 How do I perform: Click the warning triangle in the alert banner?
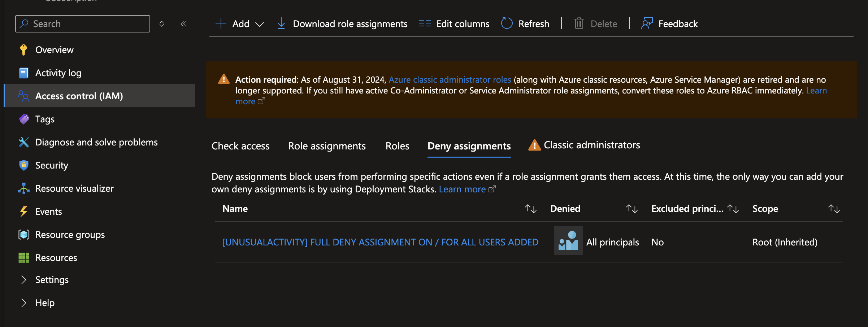tap(224, 79)
